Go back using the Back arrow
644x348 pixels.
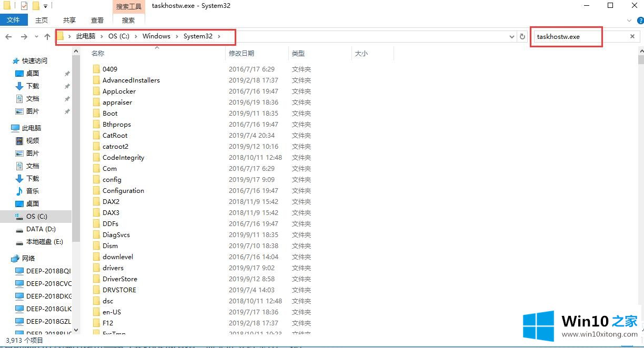[x=8, y=37]
